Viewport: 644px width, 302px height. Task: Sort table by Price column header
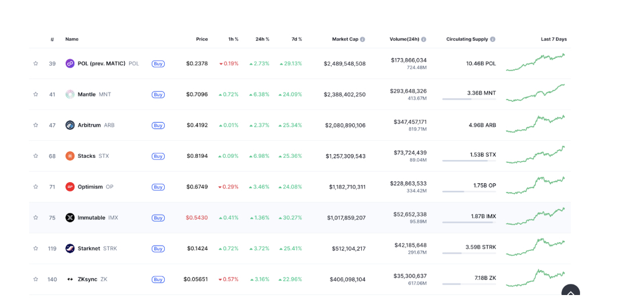[x=202, y=40]
